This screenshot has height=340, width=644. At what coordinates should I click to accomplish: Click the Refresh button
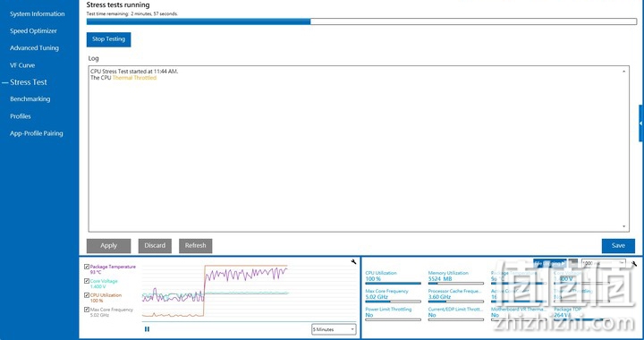[x=196, y=245]
